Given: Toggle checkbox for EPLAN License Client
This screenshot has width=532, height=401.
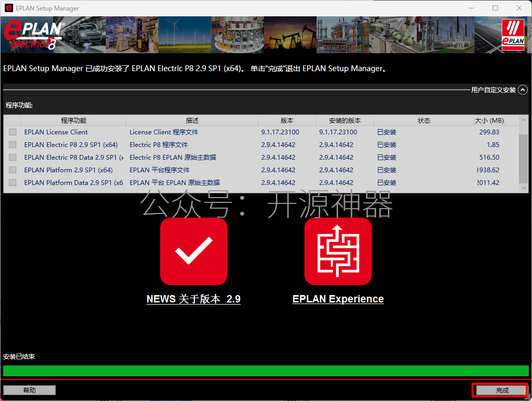Looking at the screenshot, I should (x=13, y=132).
